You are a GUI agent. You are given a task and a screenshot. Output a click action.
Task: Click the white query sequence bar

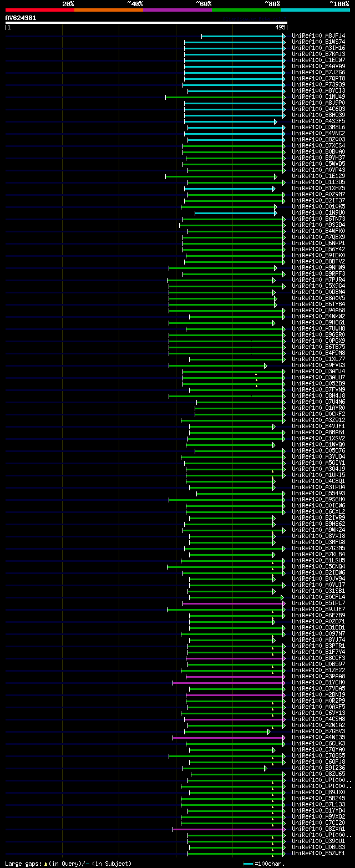pos(146,23)
